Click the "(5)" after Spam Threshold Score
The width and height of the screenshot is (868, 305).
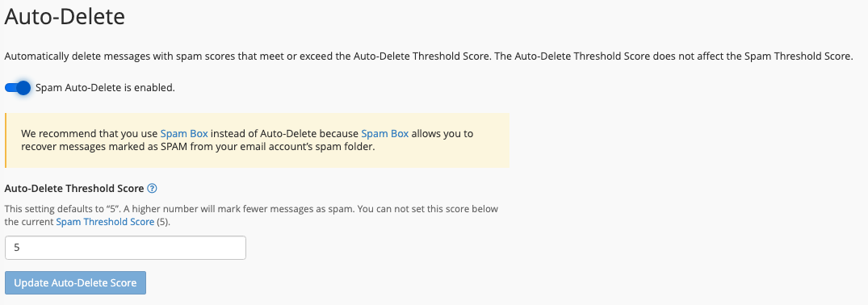coord(163,221)
